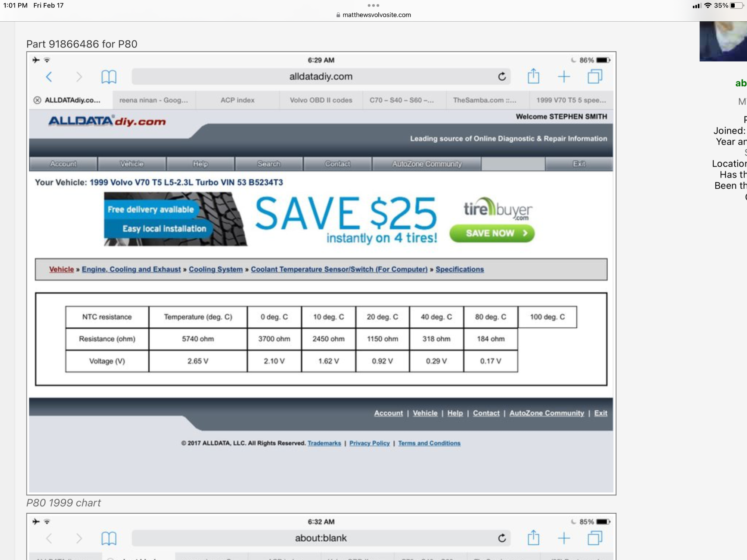Open the Search menu item

coord(269,164)
